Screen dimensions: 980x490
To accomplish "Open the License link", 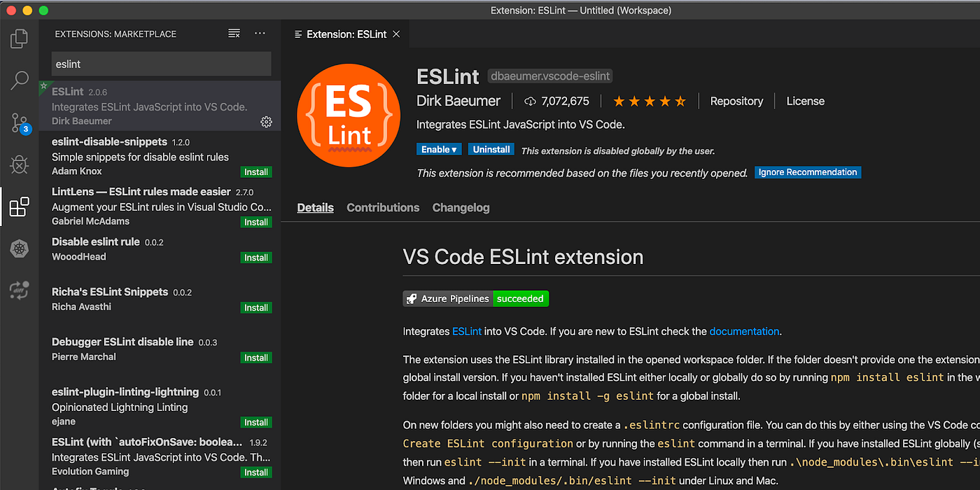I will pyautogui.click(x=805, y=101).
